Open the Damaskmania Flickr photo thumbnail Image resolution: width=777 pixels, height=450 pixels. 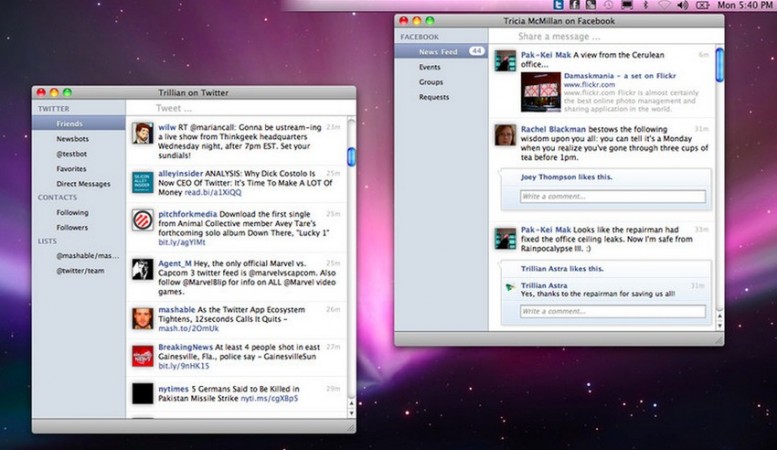point(541,92)
